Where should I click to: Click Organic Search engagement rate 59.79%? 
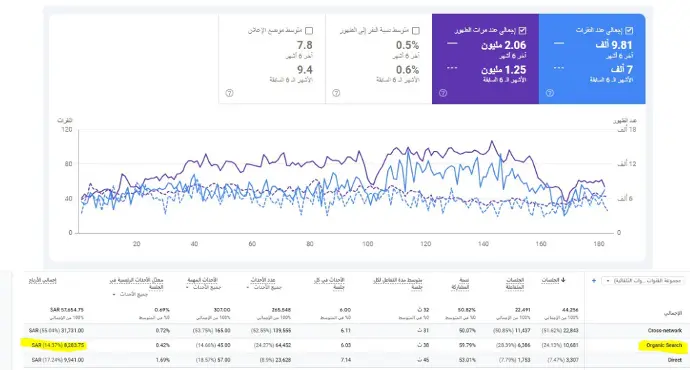467,345
